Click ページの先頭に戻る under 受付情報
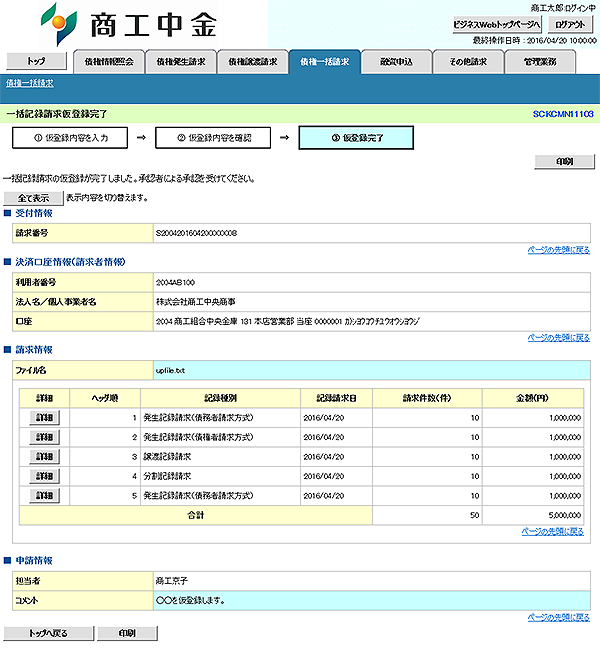The width and height of the screenshot is (600, 649). pyautogui.click(x=559, y=250)
